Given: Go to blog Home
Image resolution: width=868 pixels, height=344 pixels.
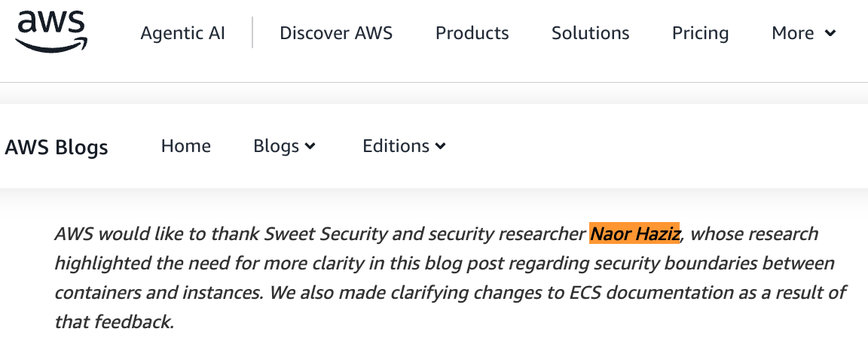Looking at the screenshot, I should pos(186,146).
